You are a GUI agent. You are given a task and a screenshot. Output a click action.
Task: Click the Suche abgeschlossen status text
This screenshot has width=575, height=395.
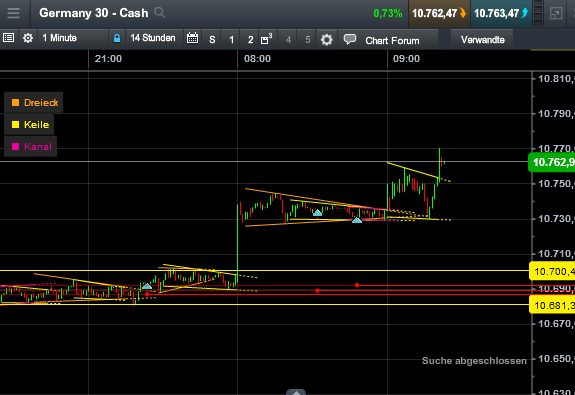tap(474, 361)
